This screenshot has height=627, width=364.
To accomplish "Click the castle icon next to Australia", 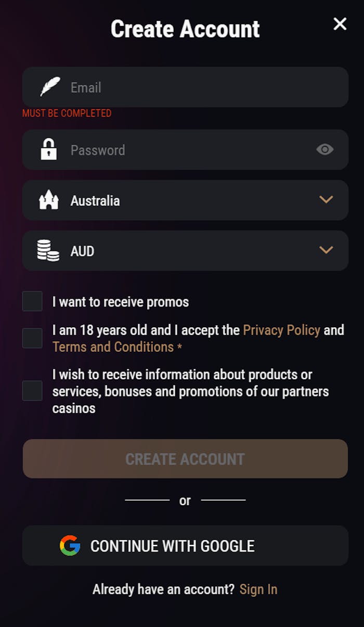I will (49, 199).
